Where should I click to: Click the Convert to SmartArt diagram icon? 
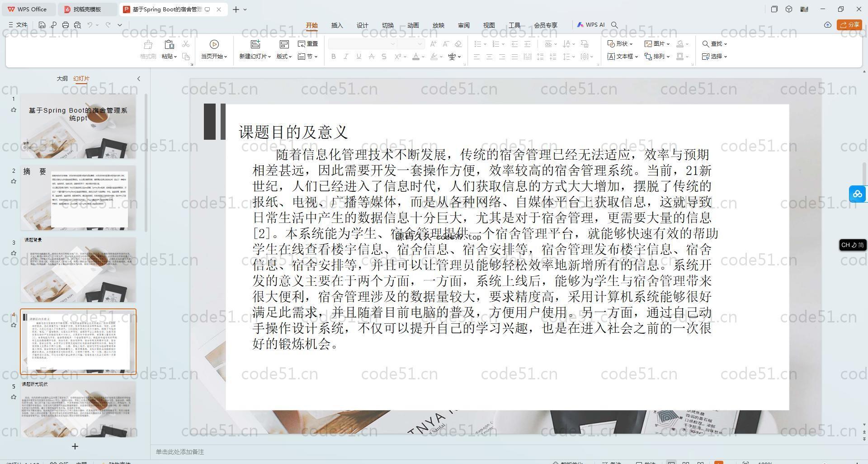click(x=585, y=44)
